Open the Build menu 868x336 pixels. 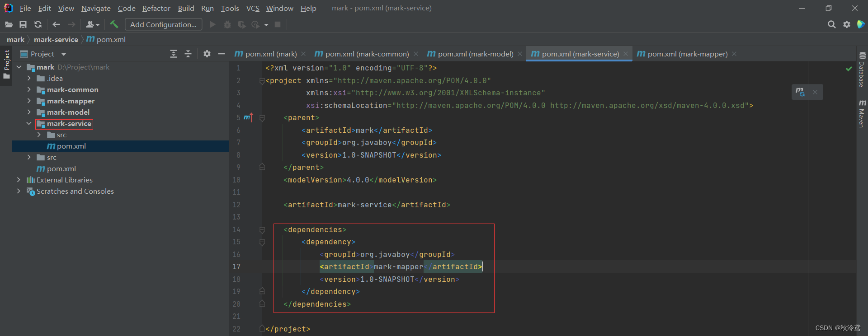186,8
